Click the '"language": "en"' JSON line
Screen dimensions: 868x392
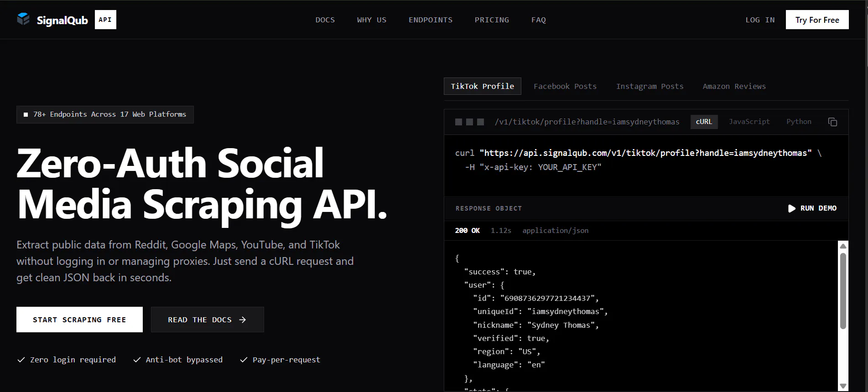point(509,365)
